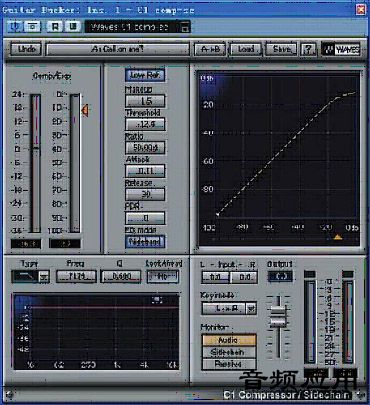The image size is (370, 405).
Task: Toggle the LookAhead button
Action: pyautogui.click(x=163, y=276)
